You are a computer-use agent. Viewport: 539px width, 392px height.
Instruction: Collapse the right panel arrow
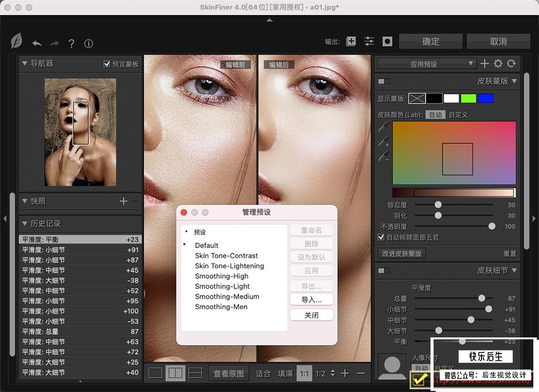[534, 218]
